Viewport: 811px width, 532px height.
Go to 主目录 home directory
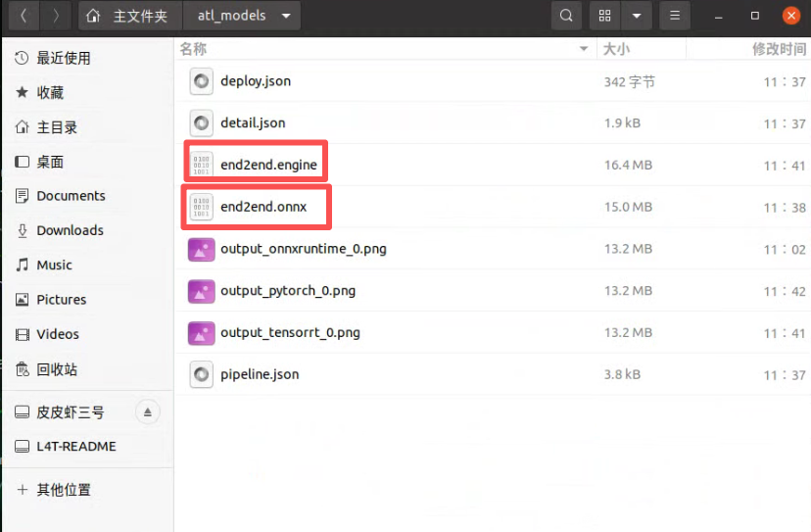tap(88, 127)
